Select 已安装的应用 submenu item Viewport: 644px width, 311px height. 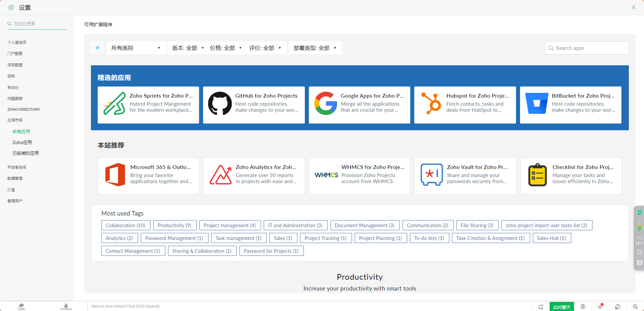tap(26, 153)
